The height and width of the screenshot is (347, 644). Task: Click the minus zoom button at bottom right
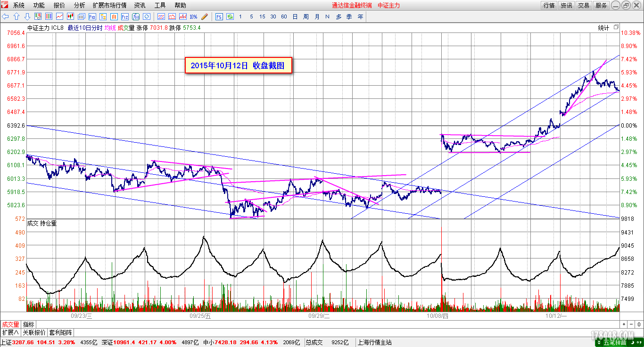point(631,324)
